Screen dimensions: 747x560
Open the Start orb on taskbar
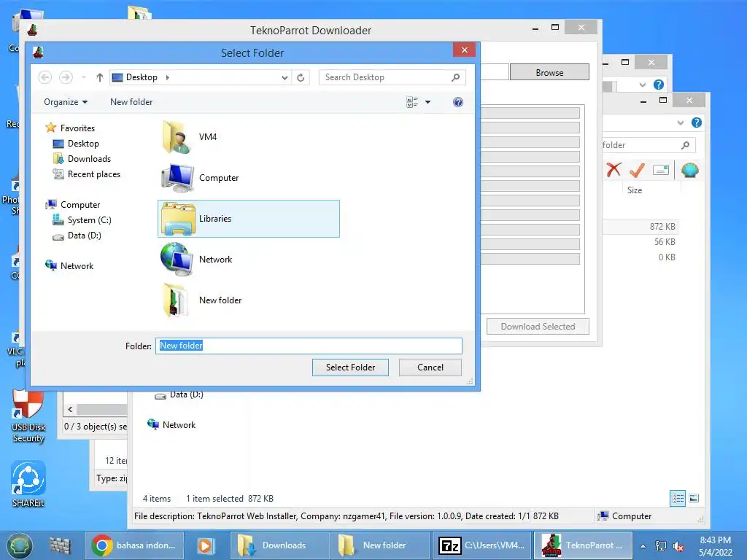[19, 545]
